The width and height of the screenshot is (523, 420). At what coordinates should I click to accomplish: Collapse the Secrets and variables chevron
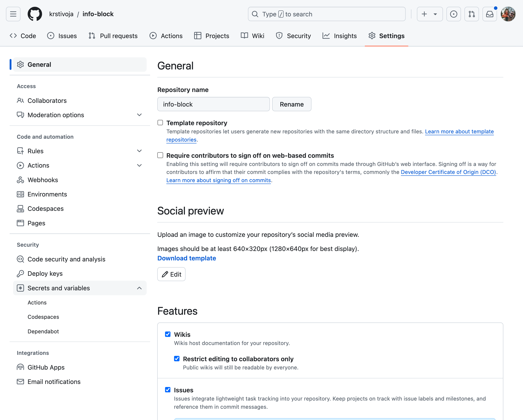(139, 288)
